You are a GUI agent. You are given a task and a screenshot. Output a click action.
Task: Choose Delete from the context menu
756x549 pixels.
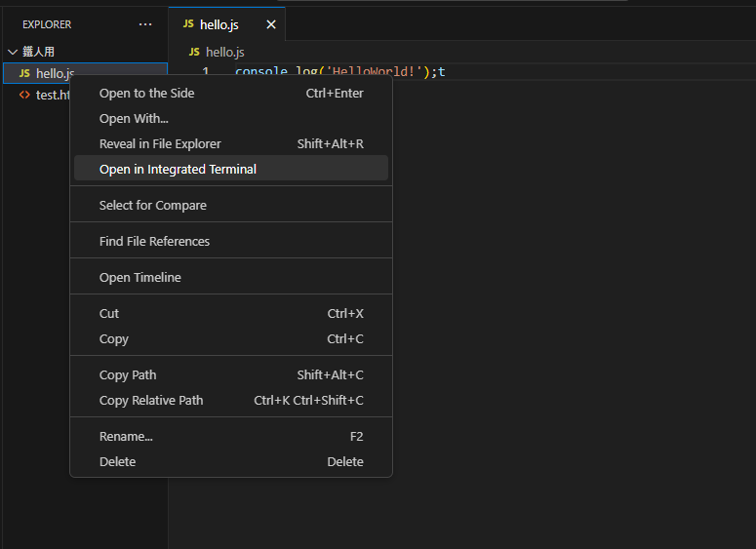point(231,462)
